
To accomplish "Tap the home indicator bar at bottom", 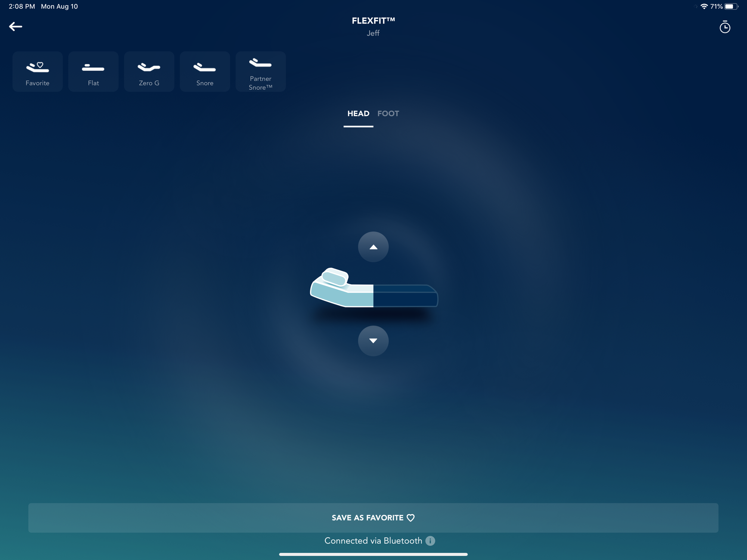I will tap(373, 554).
